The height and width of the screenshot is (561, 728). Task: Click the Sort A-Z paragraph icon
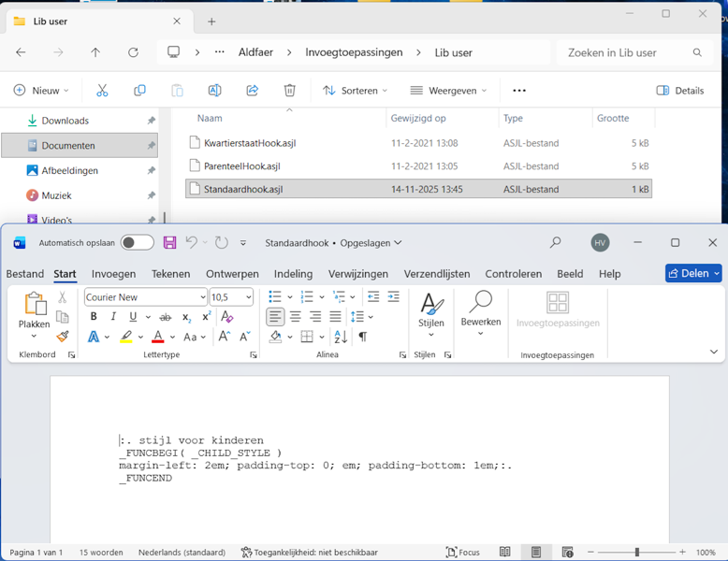[341, 337]
